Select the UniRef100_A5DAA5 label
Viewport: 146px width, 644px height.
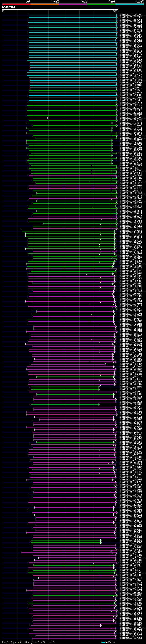[131, 602]
